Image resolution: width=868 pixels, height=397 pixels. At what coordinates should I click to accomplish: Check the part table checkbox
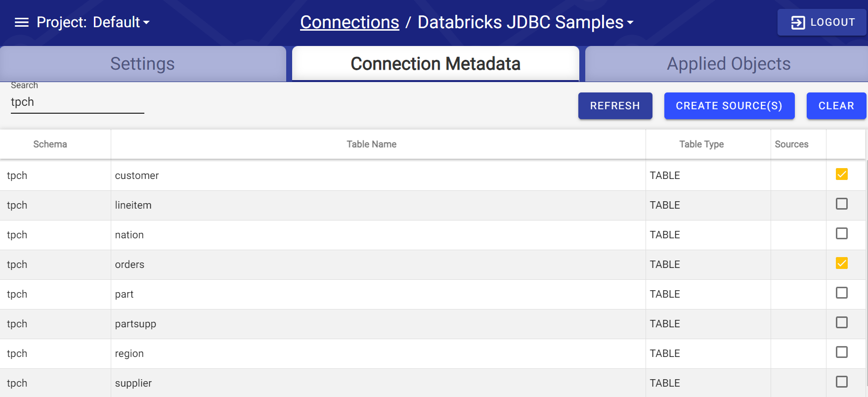click(842, 293)
